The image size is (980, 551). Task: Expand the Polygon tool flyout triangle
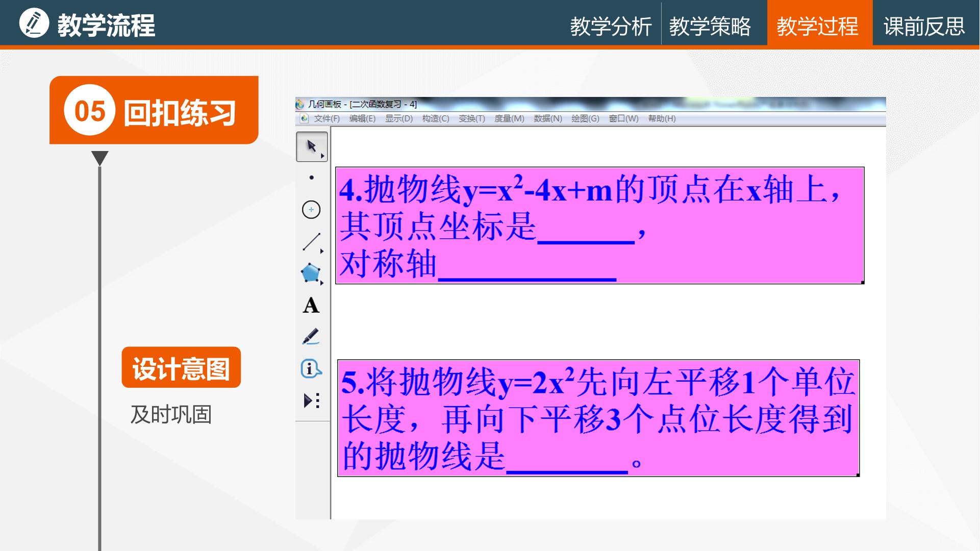(x=322, y=283)
